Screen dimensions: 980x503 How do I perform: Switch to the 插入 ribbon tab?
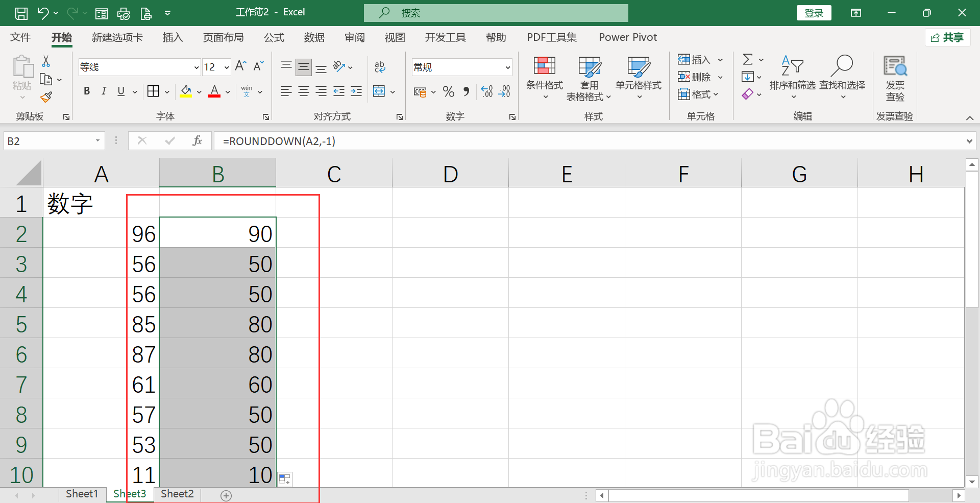173,37
